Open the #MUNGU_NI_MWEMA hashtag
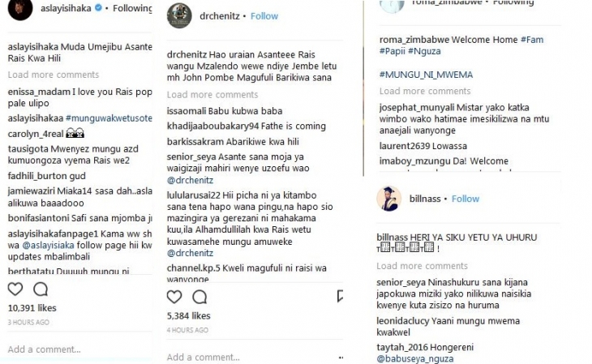592x364 pixels. [x=426, y=75]
